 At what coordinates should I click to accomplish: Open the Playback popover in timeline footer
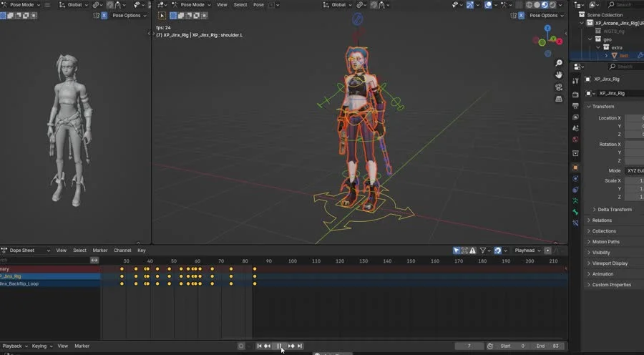point(14,346)
